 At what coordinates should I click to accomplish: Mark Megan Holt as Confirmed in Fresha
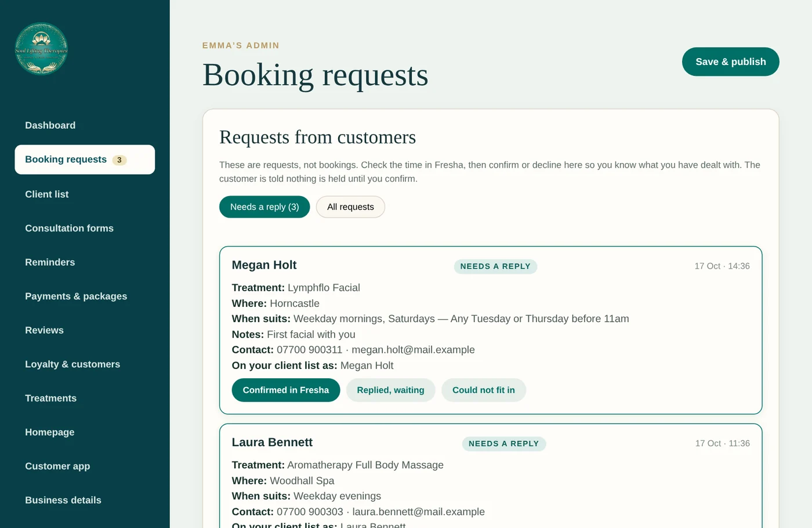pos(286,390)
